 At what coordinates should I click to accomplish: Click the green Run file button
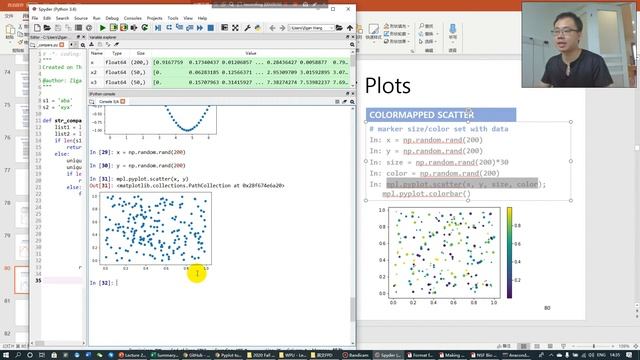click(102, 28)
